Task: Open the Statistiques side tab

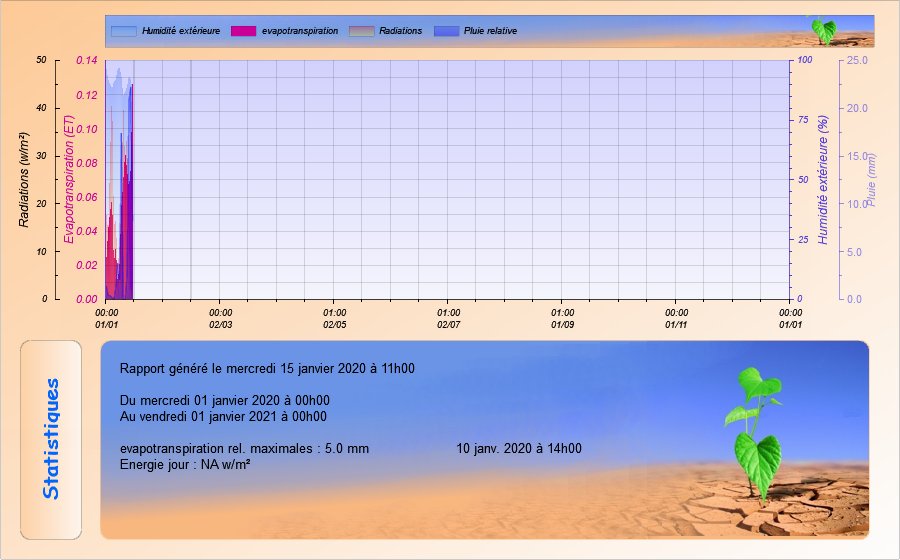Action: tap(51, 439)
